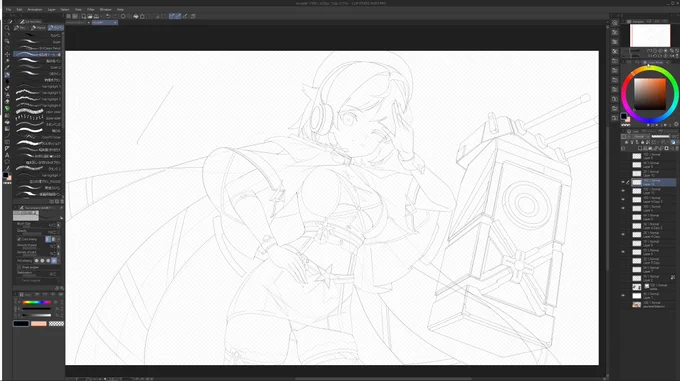Click the New canvas icon in command bar
680x381 pixels.
pos(83,16)
